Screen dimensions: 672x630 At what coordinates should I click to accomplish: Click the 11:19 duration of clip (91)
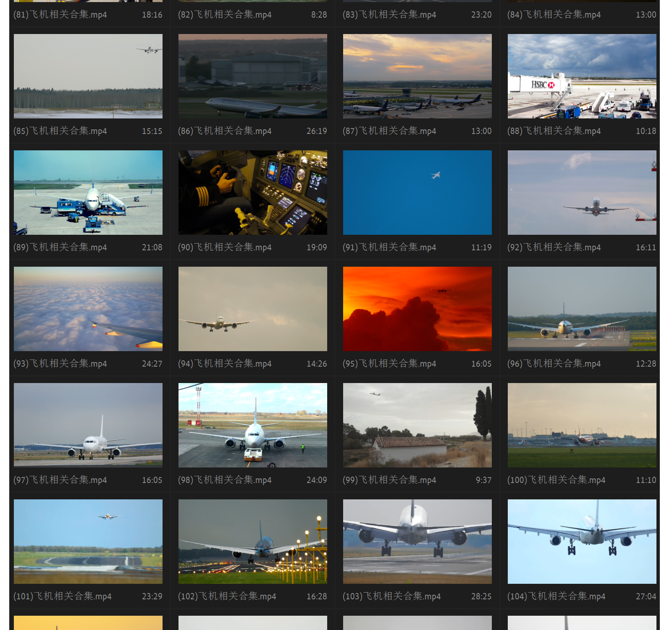click(481, 247)
